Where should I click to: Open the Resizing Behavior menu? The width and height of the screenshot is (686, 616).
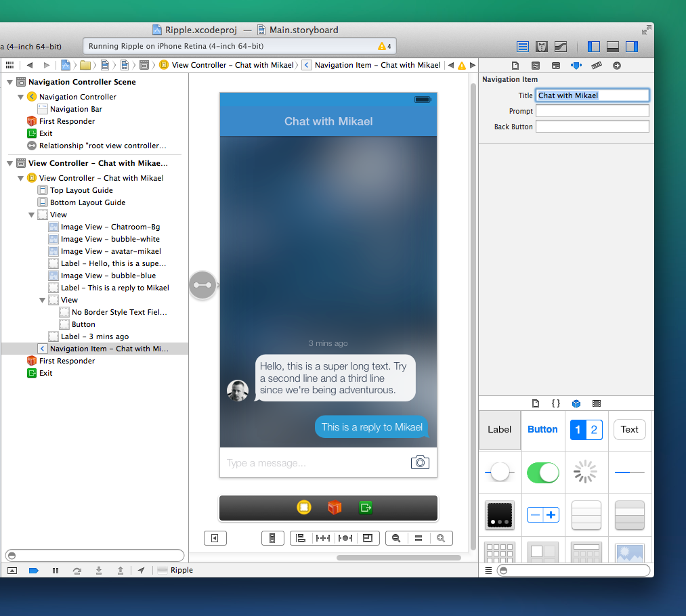tap(368, 538)
